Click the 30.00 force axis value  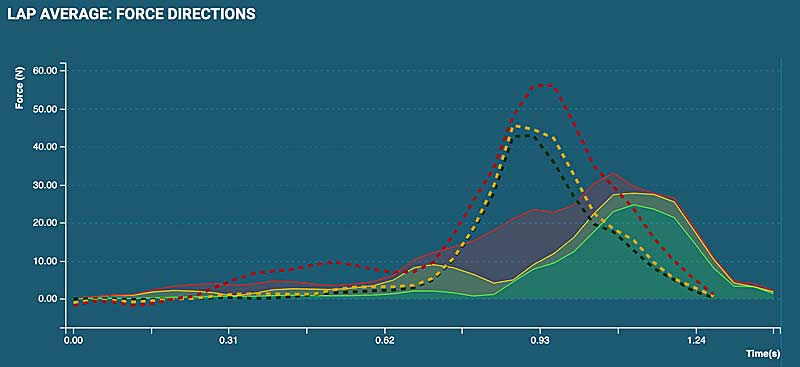44,185
